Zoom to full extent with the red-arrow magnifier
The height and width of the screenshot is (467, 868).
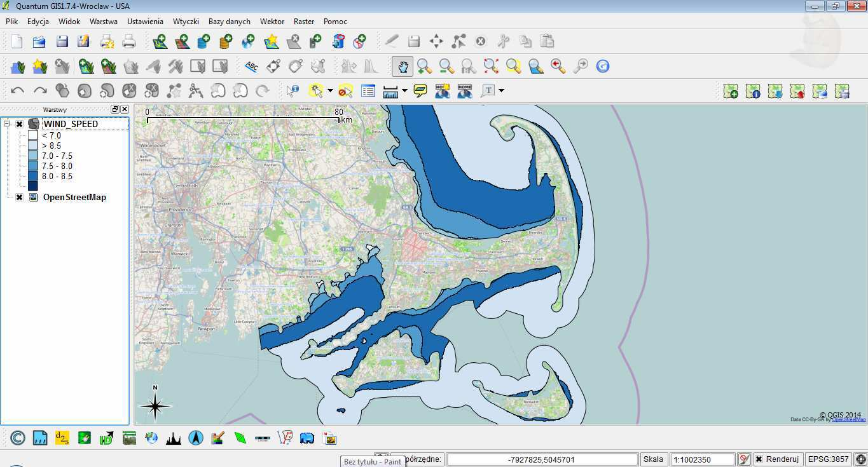pos(491,66)
